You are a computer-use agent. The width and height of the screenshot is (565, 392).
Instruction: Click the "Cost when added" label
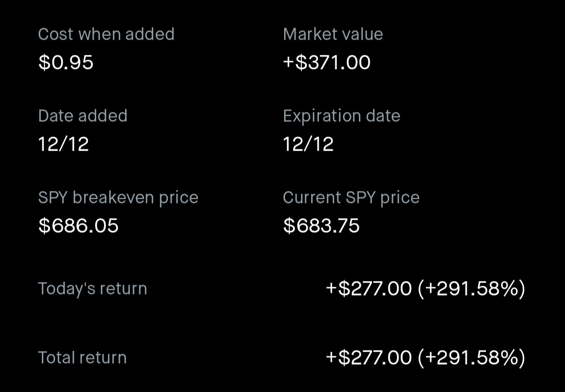(106, 34)
